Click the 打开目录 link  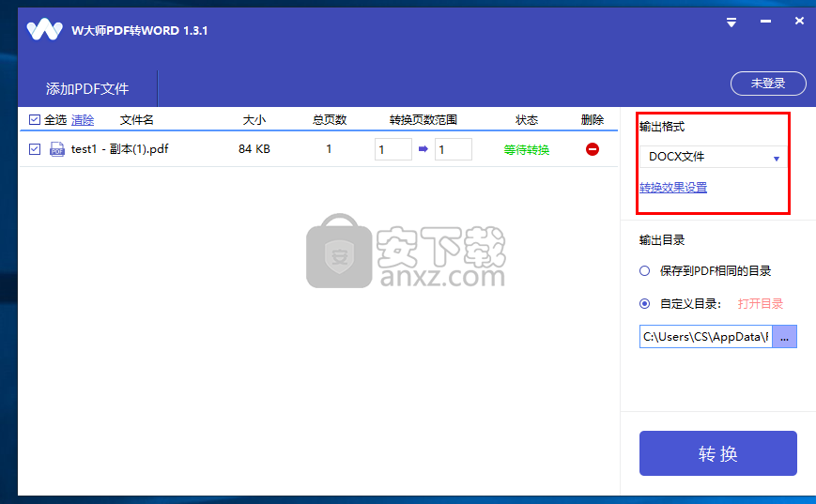click(761, 304)
